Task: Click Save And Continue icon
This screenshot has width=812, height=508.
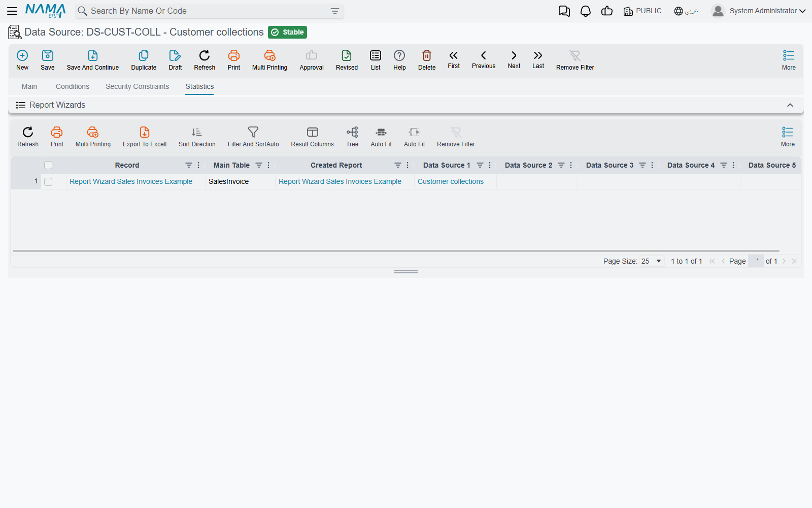Action: [93, 55]
